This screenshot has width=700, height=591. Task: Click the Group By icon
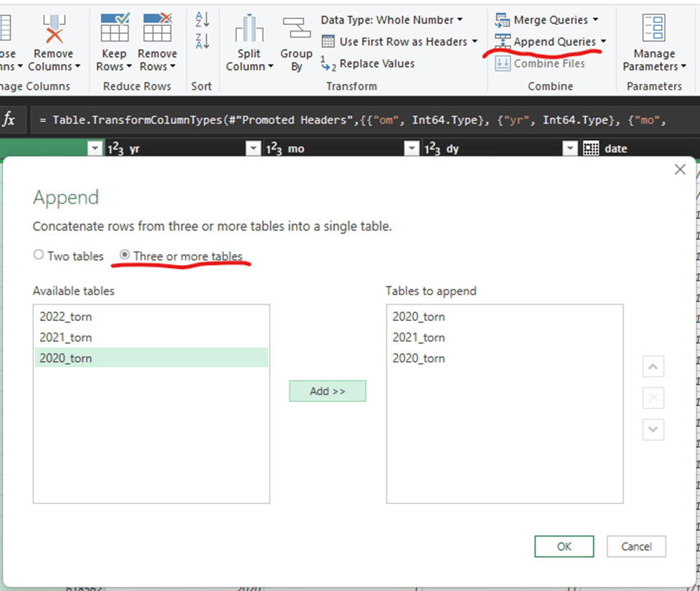296,29
